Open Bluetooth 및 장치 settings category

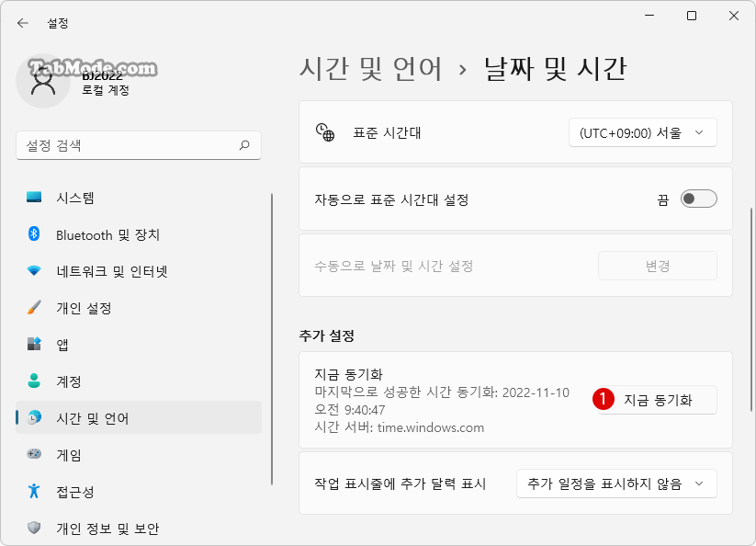coord(139,234)
